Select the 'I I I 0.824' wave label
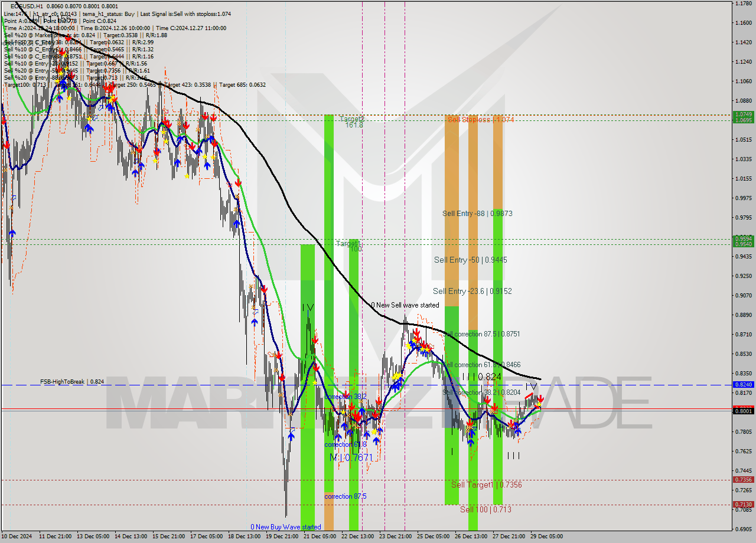This screenshot has width=756, height=543. tap(482, 377)
